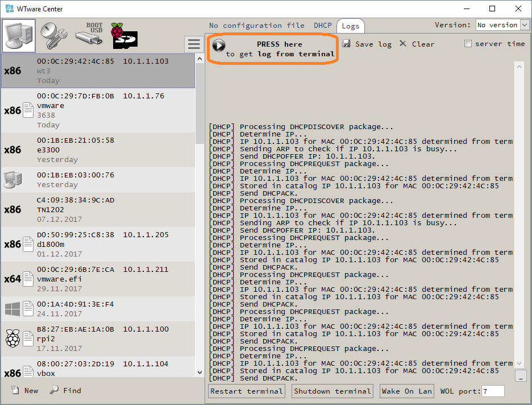
Task: Enable the server time checkbox
Action: pyautogui.click(x=468, y=44)
